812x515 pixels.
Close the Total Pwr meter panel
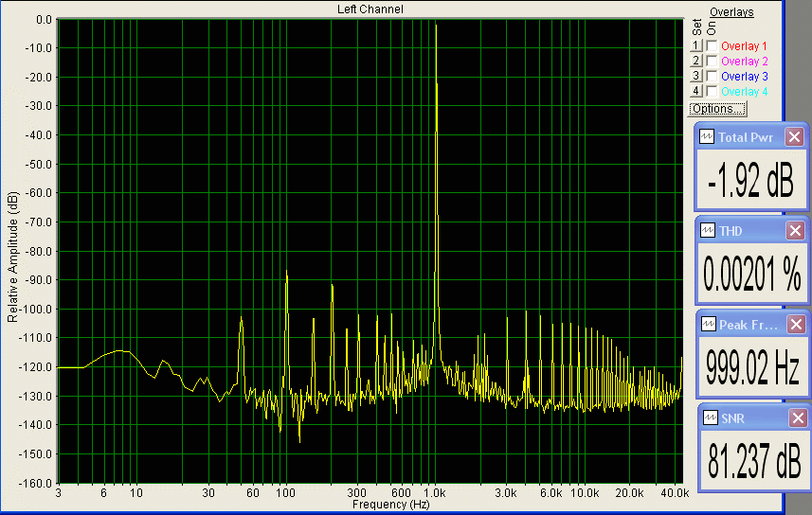point(794,137)
